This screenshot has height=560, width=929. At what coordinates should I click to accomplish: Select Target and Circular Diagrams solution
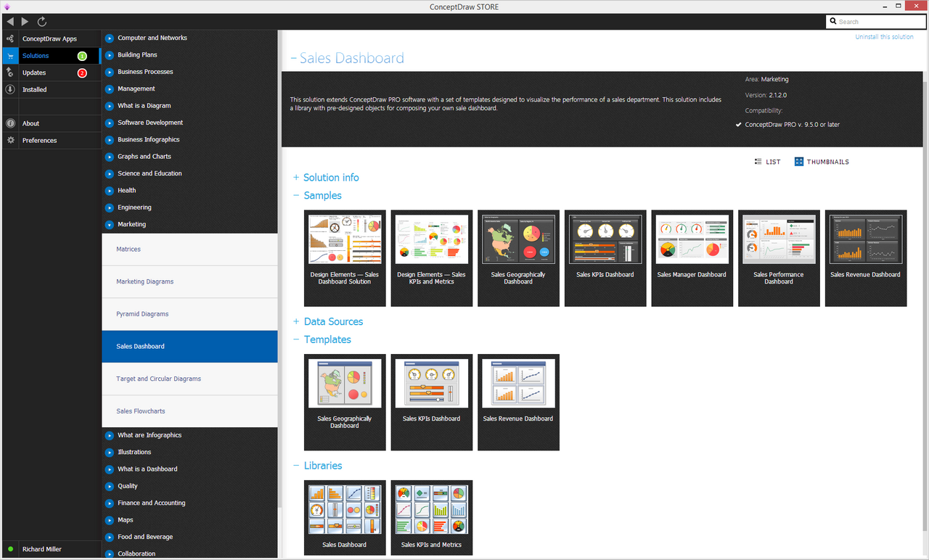[x=189, y=379]
